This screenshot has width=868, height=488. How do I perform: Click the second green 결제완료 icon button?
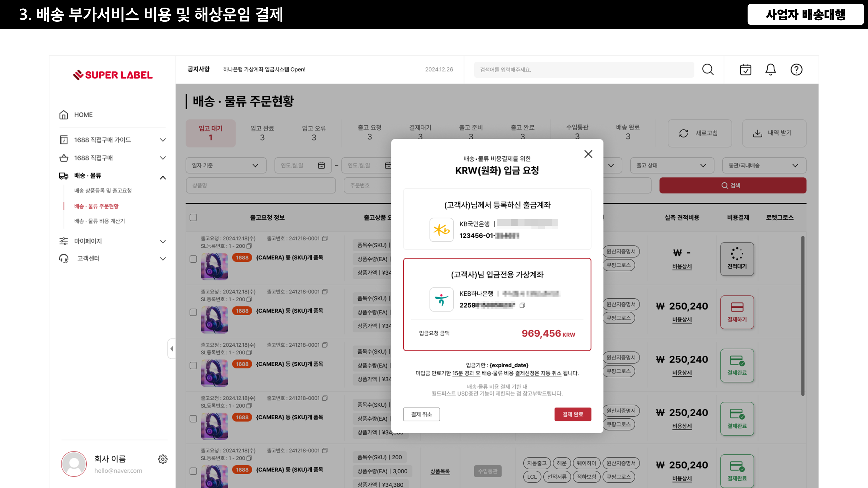[x=737, y=419]
